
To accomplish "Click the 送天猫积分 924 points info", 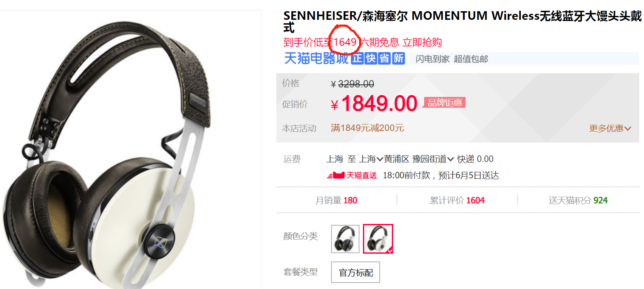I will click(x=578, y=200).
